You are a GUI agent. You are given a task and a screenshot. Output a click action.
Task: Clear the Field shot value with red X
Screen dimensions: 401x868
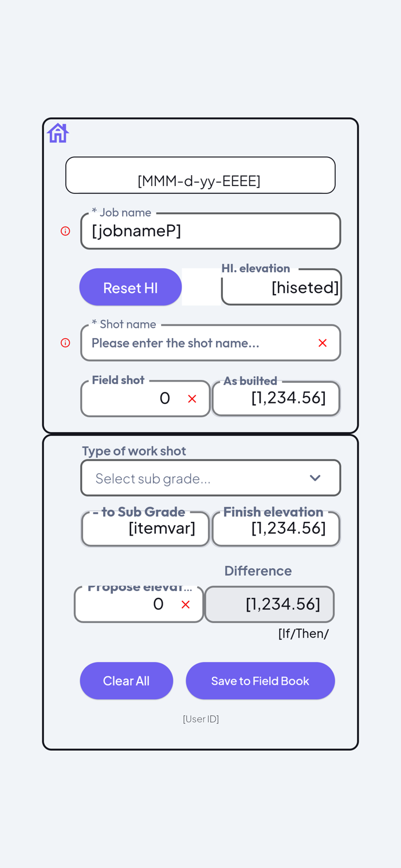click(192, 399)
